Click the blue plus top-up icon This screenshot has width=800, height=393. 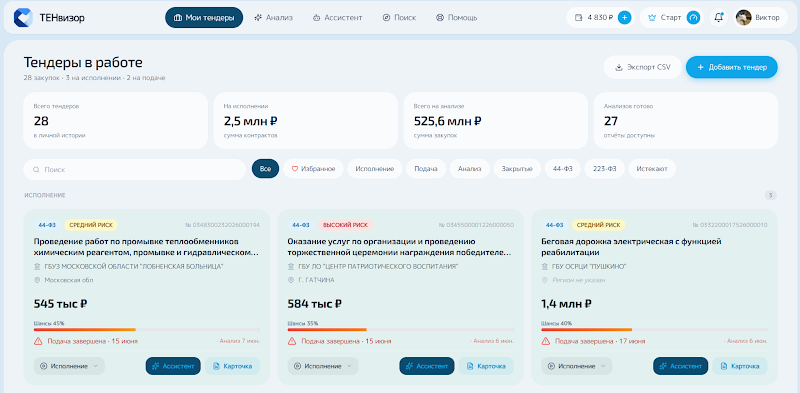pos(624,17)
